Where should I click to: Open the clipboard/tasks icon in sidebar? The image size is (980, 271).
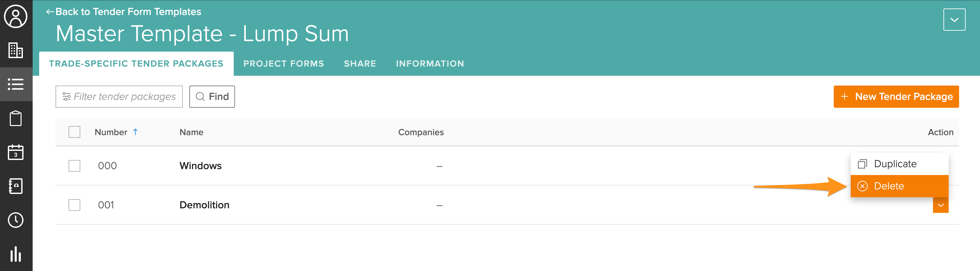[16, 118]
